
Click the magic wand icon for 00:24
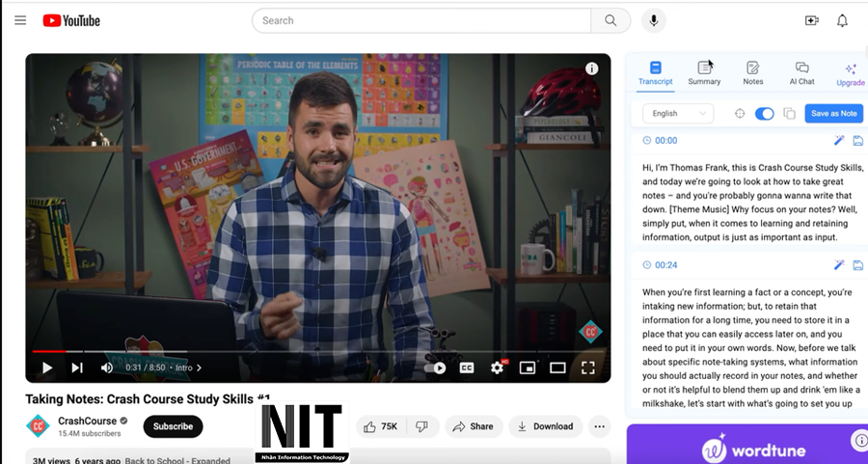click(839, 265)
